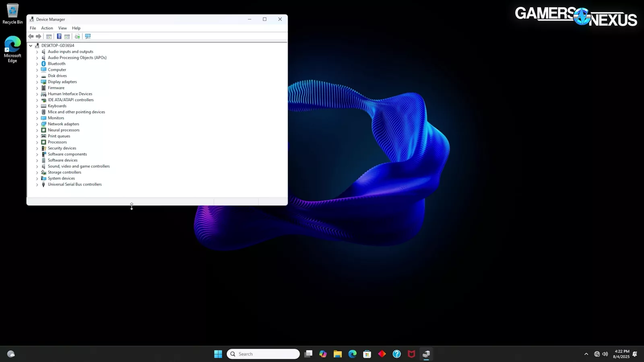Click the Update device driver toolbar icon
This screenshot has width=644, height=362.
(77, 37)
